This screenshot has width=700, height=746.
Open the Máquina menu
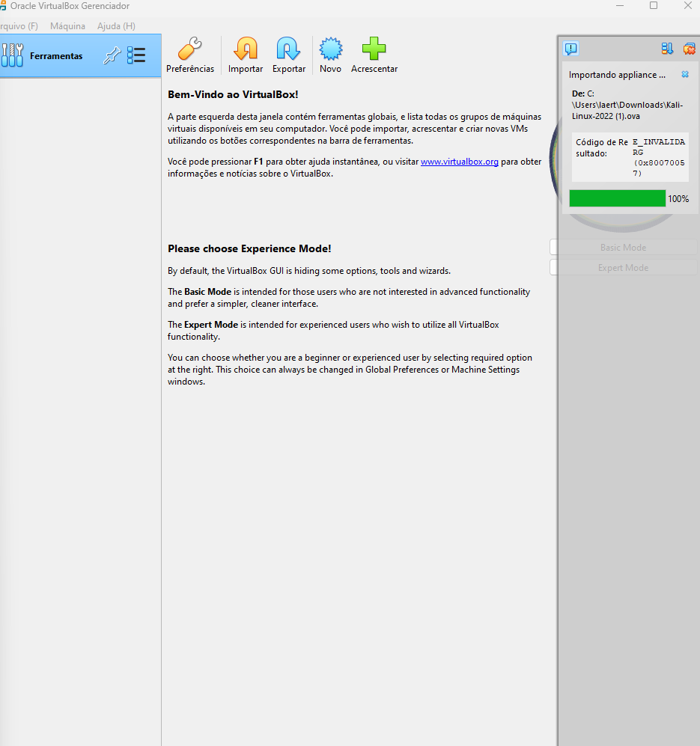(x=67, y=26)
